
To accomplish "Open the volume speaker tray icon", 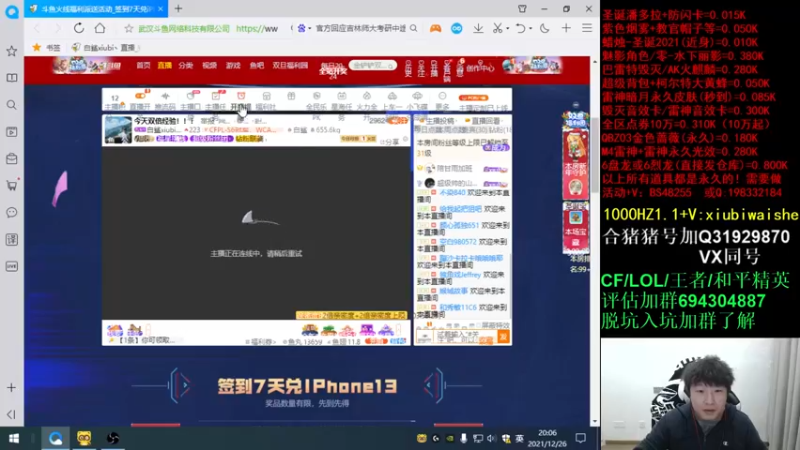I will point(491,438).
